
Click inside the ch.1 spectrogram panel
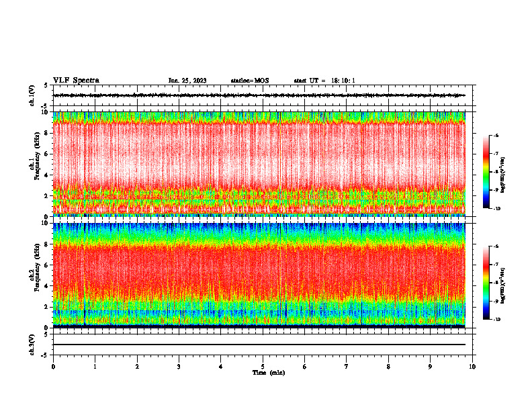259,164
